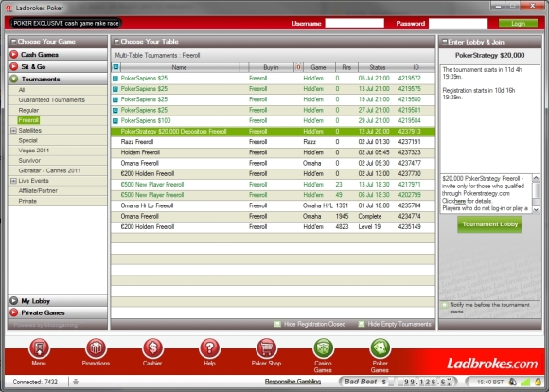The width and height of the screenshot is (549, 392).
Task: Click the Sit & Go red arrow icon
Action: (x=14, y=66)
